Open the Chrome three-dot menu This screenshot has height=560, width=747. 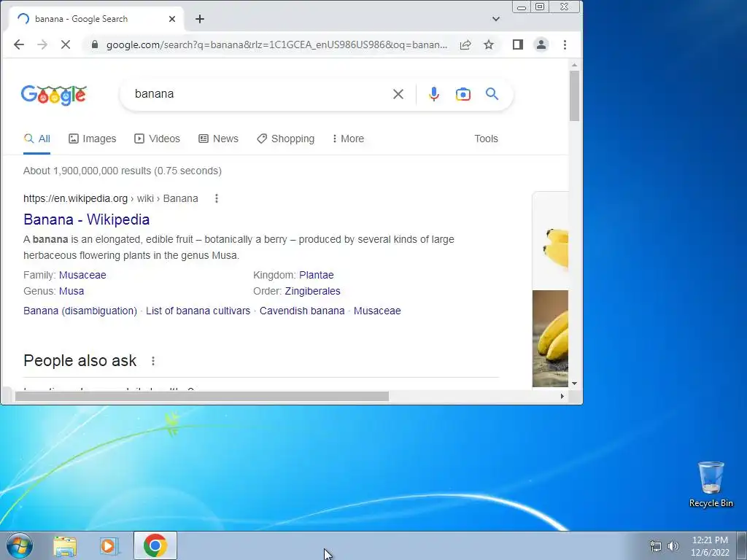point(565,44)
